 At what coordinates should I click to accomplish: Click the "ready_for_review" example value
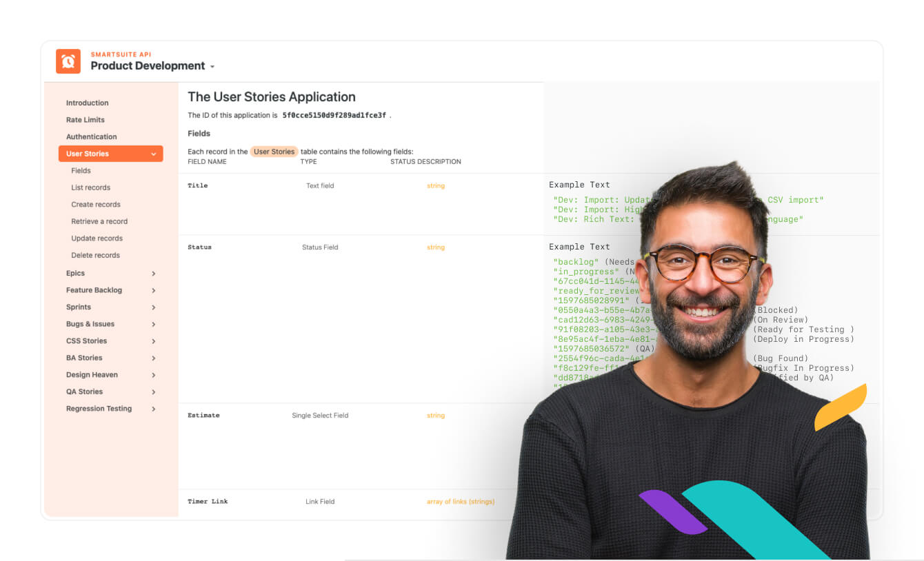[x=597, y=291]
